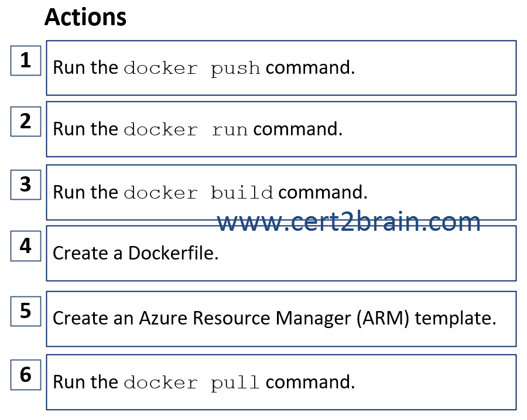Click the 'docker build' code text
This screenshot has height=420, width=527.
point(199,193)
